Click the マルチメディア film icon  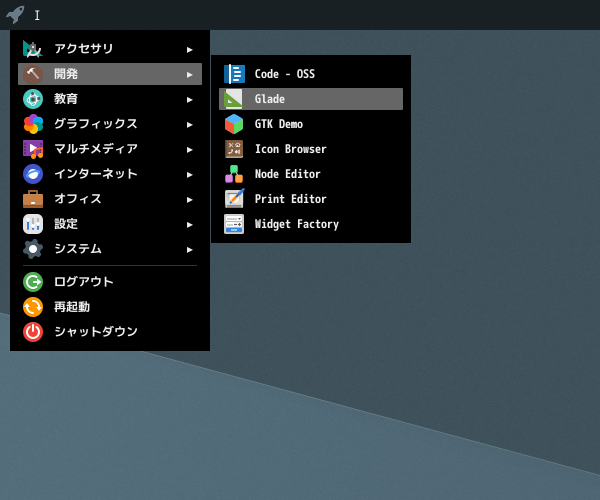click(33, 149)
